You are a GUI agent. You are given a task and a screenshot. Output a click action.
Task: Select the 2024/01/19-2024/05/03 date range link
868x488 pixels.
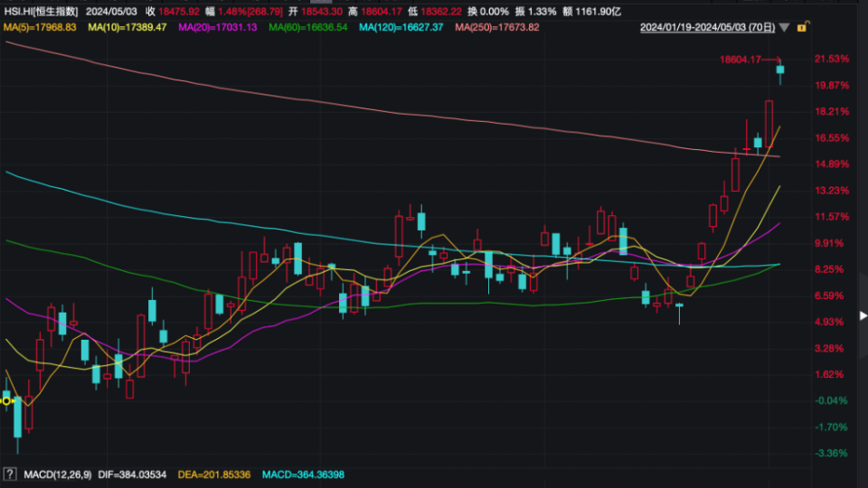[707, 27]
